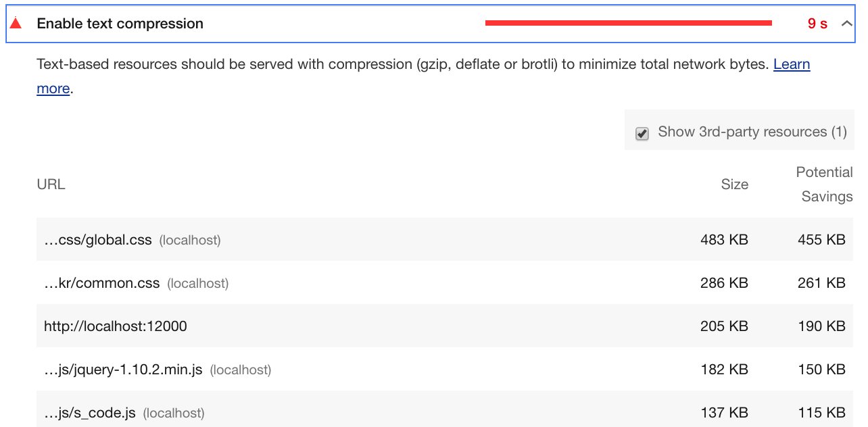Click the Potential Savings column header
Screen dimensions: 868x427
pos(824,184)
